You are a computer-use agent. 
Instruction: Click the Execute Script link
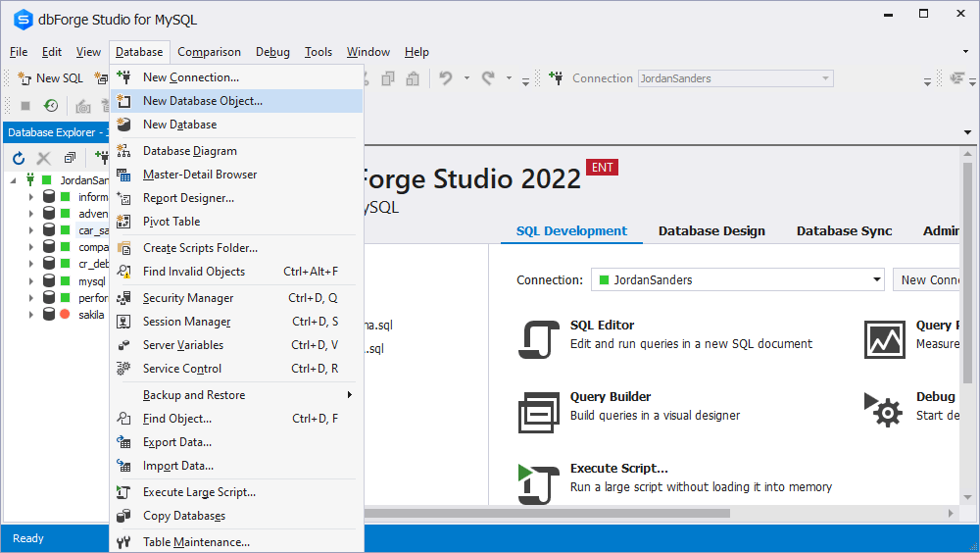click(x=618, y=469)
